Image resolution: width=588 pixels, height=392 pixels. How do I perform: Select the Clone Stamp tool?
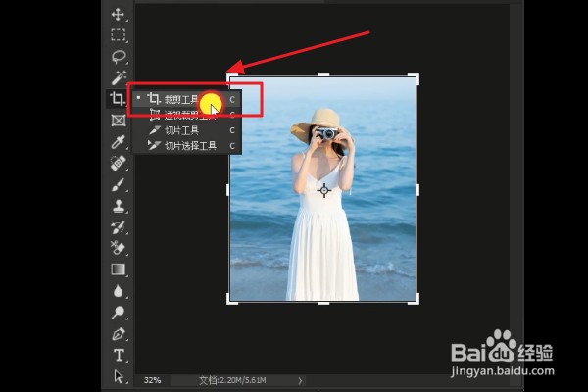119,206
